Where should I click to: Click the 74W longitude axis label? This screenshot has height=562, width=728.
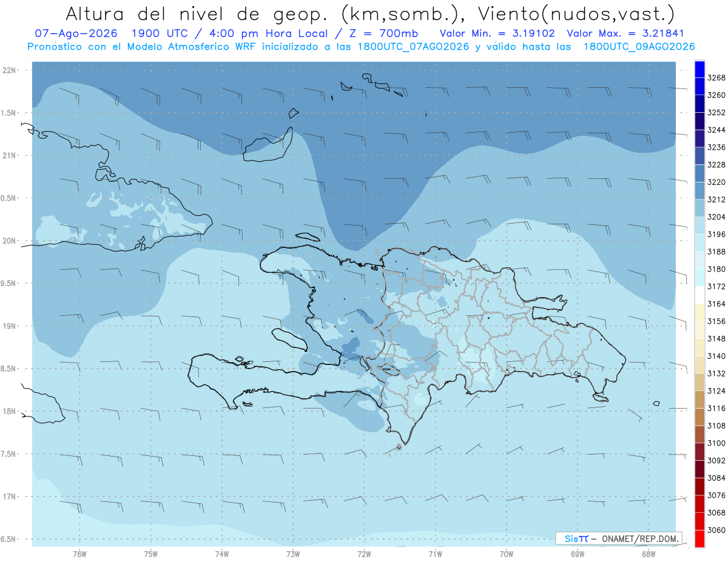point(222,555)
